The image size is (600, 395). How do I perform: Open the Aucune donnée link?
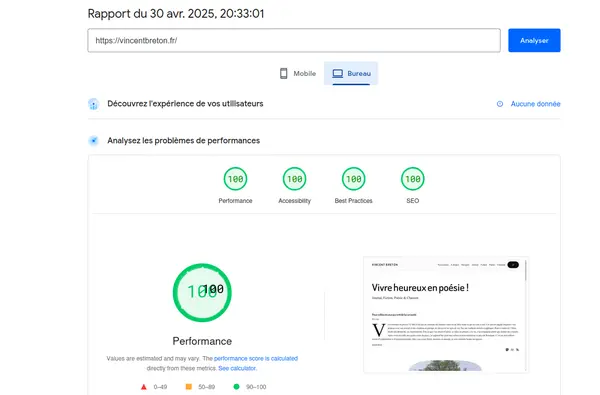coord(535,104)
